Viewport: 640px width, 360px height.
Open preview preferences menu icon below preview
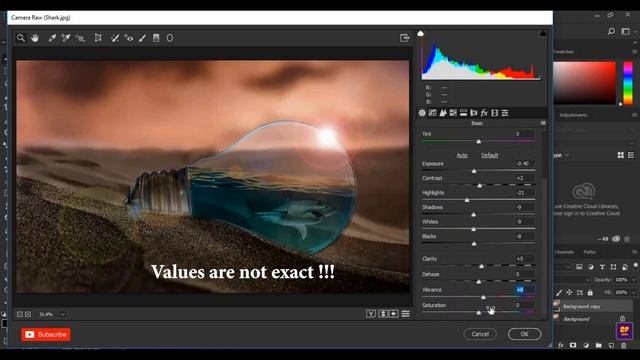[x=405, y=313]
